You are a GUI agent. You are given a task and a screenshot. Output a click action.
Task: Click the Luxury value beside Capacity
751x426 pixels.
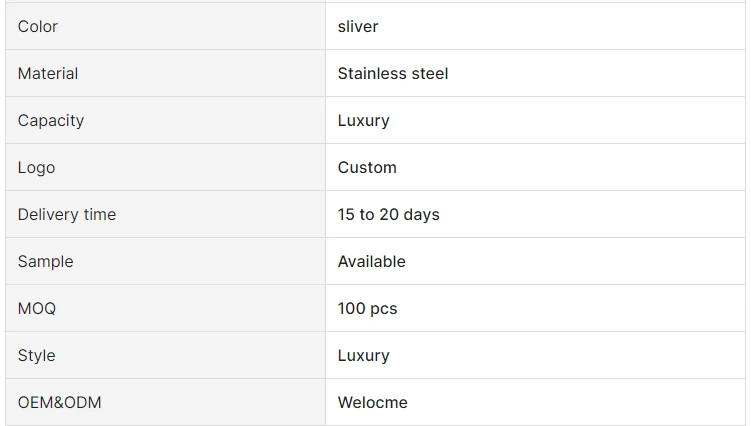pyautogui.click(x=364, y=121)
